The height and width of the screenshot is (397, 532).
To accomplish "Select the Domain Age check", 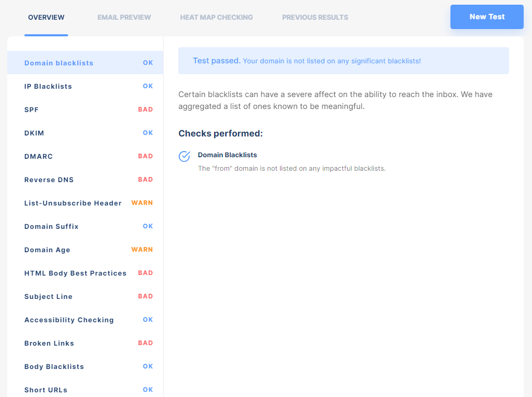I will pyautogui.click(x=85, y=250).
